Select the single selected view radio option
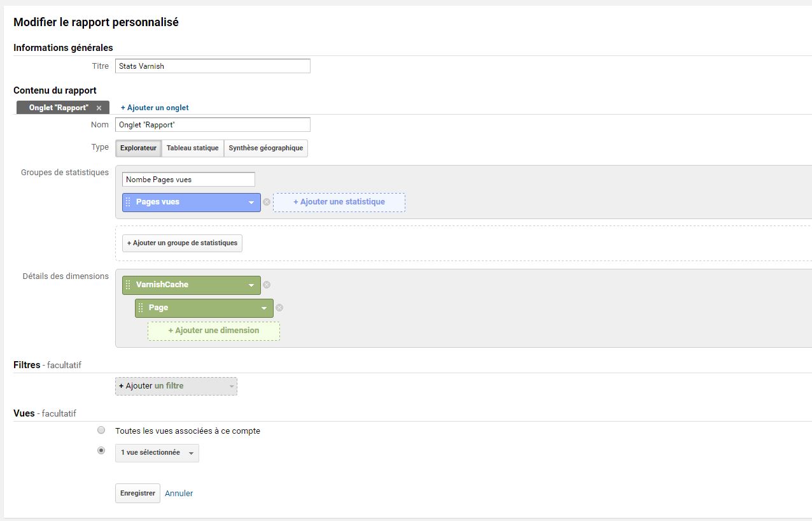The width and height of the screenshot is (812, 521). (x=101, y=450)
